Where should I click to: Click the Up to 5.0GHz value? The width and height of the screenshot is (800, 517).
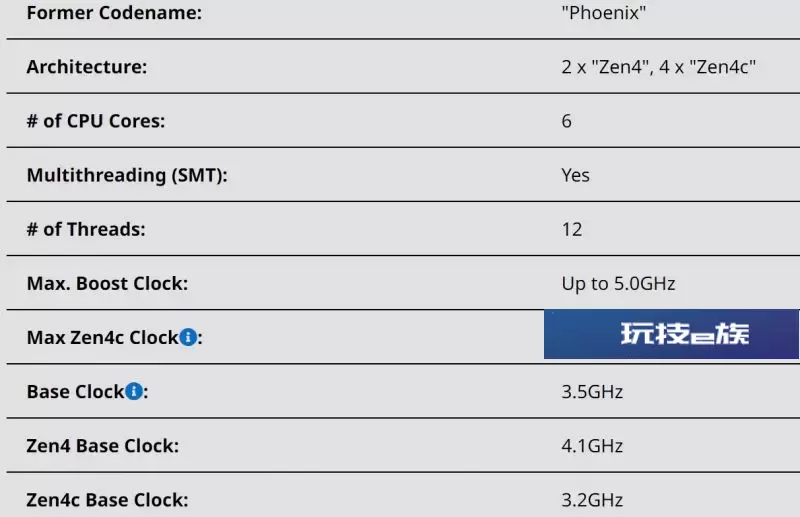point(618,283)
